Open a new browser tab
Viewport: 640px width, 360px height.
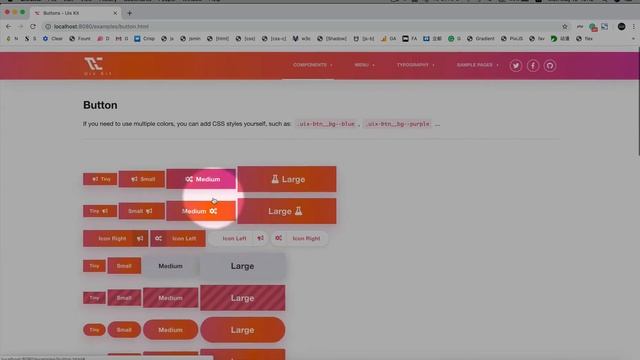[129, 13]
